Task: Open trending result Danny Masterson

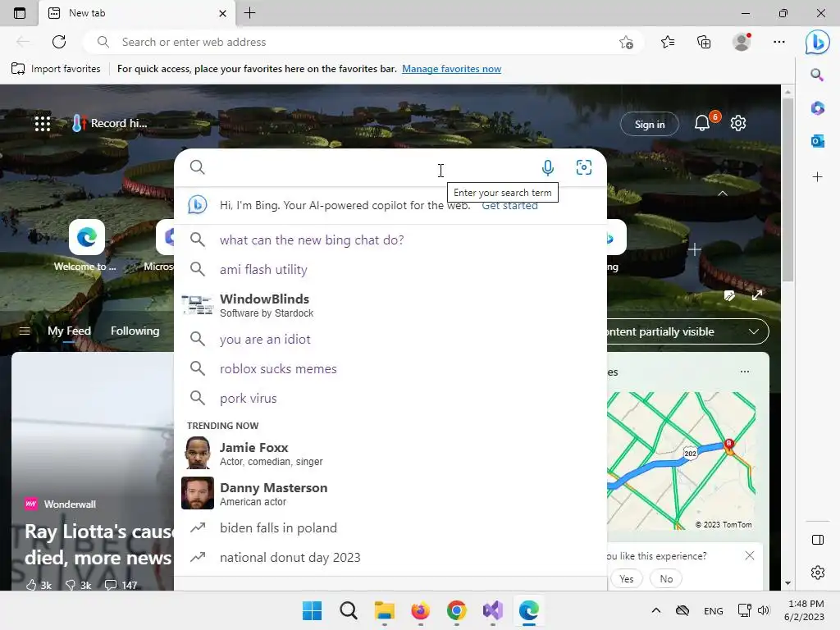Action: [x=390, y=493]
